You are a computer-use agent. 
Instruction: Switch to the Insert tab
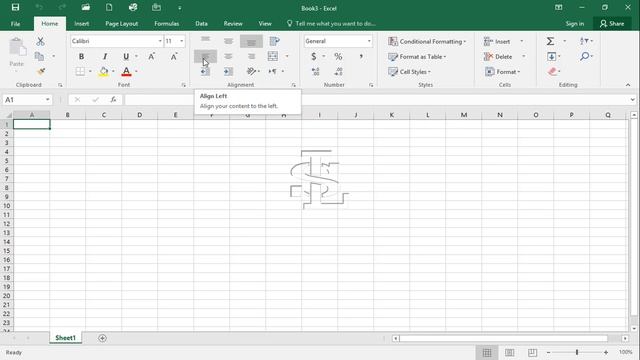point(82,24)
